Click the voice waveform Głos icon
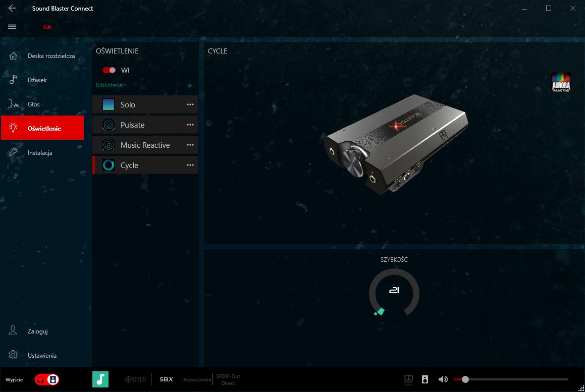This screenshot has width=585, height=392. pos(13,104)
